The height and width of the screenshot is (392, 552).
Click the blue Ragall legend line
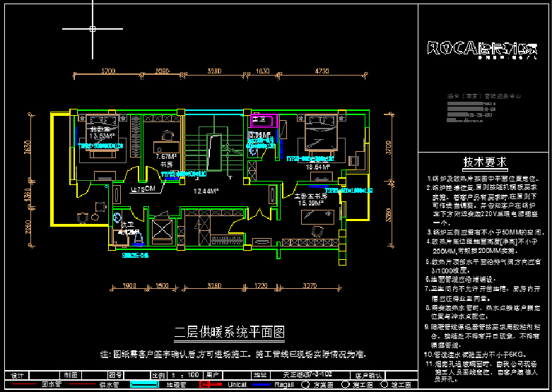263,385
